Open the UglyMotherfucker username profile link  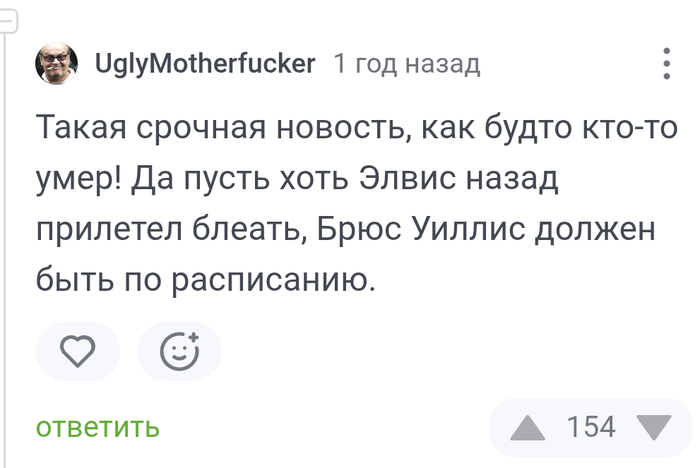[x=205, y=65]
